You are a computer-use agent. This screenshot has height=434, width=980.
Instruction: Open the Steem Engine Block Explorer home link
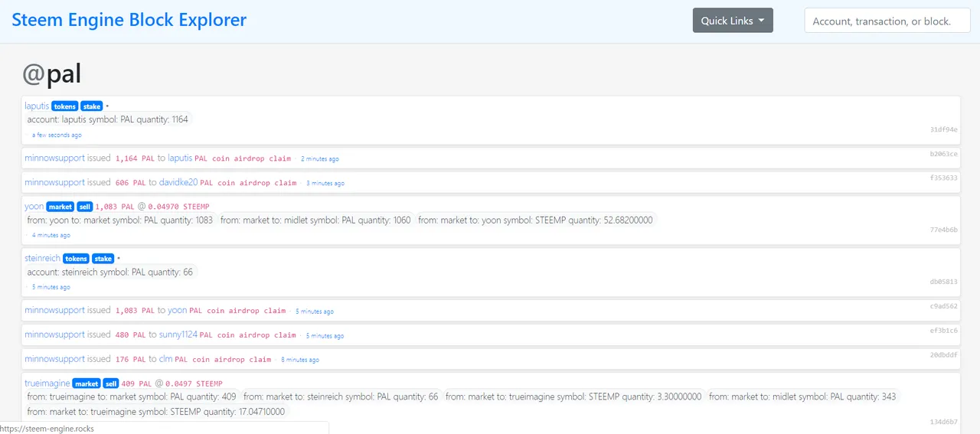coord(129,20)
